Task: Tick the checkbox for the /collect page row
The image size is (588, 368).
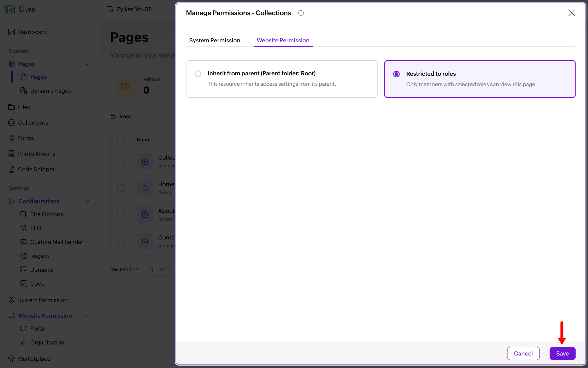Action: [121, 161]
